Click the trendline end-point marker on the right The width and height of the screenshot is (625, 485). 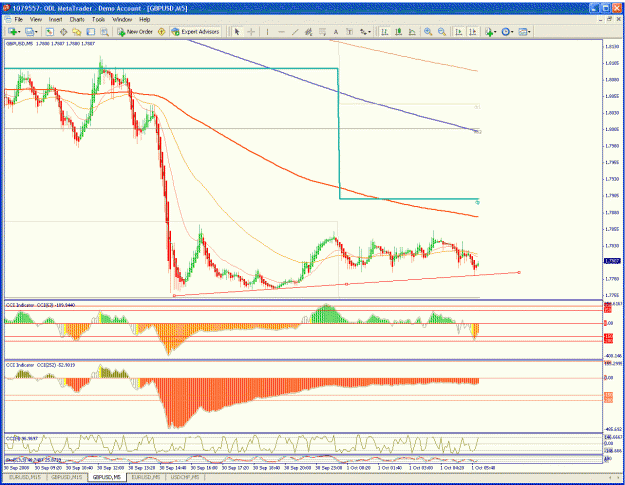tap(519, 273)
